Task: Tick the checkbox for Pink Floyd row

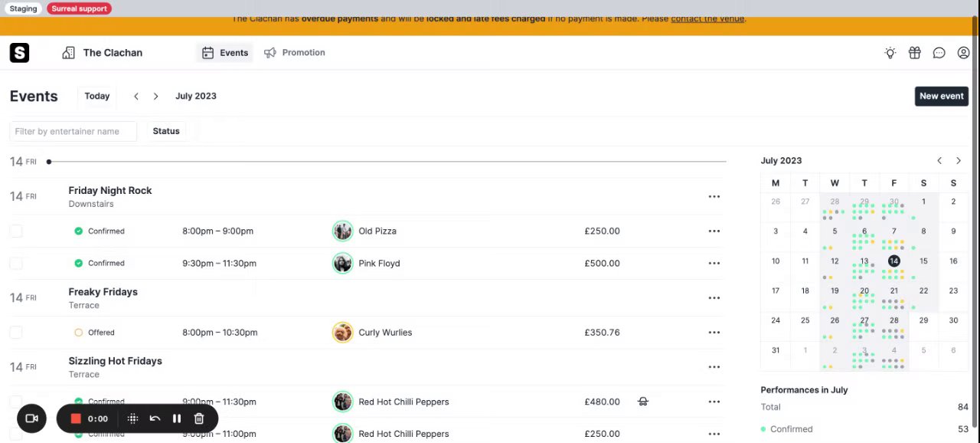Action: (16, 263)
